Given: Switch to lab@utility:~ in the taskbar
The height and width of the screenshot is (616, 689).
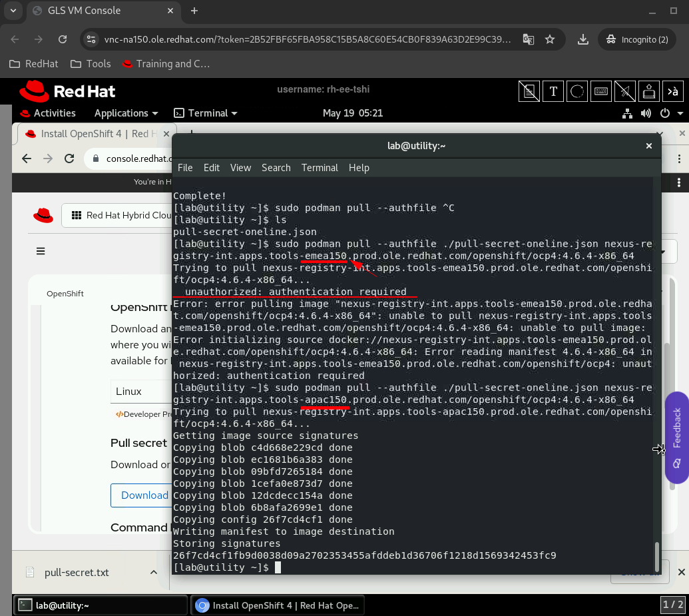Looking at the screenshot, I should (x=101, y=605).
